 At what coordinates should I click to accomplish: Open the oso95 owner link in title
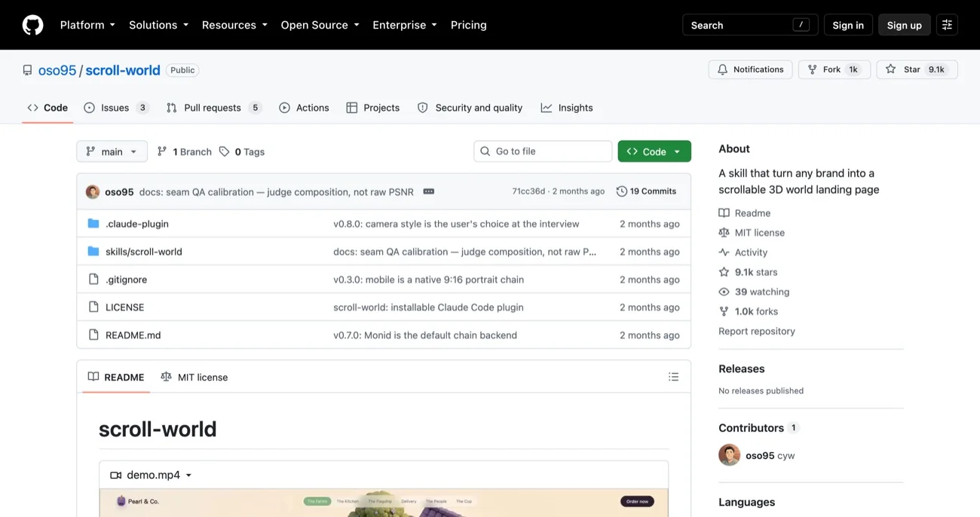tap(57, 70)
